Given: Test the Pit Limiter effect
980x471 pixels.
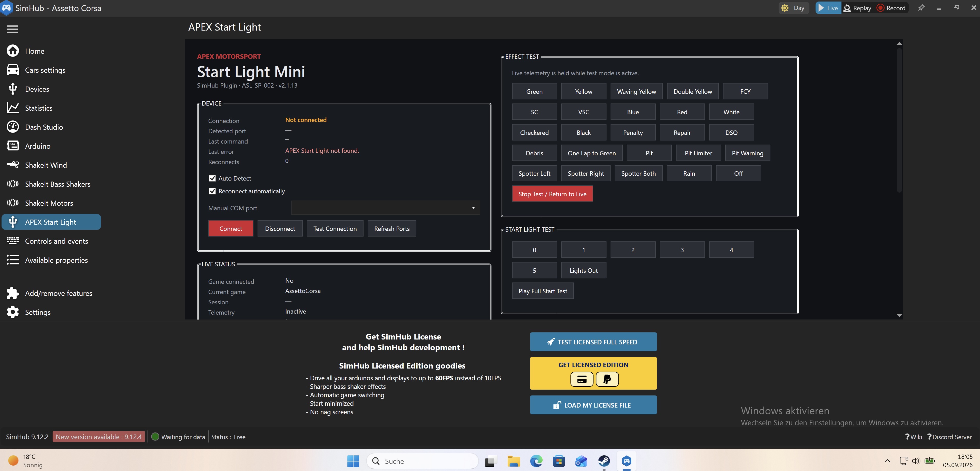Looking at the screenshot, I should (x=698, y=153).
